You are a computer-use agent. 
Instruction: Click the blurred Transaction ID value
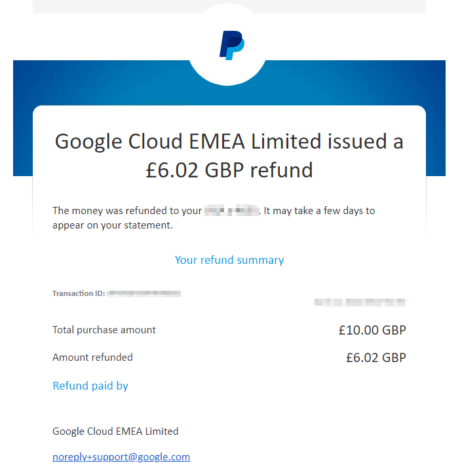click(x=144, y=293)
